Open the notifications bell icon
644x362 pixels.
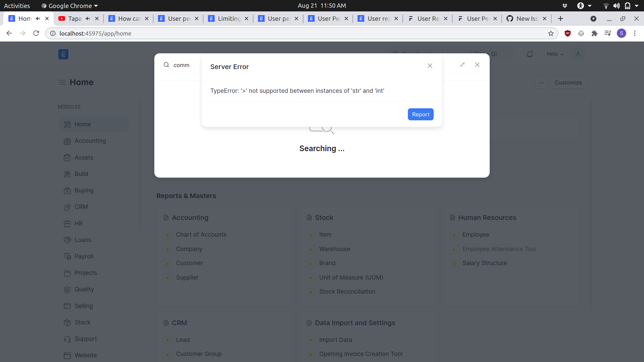(530, 54)
